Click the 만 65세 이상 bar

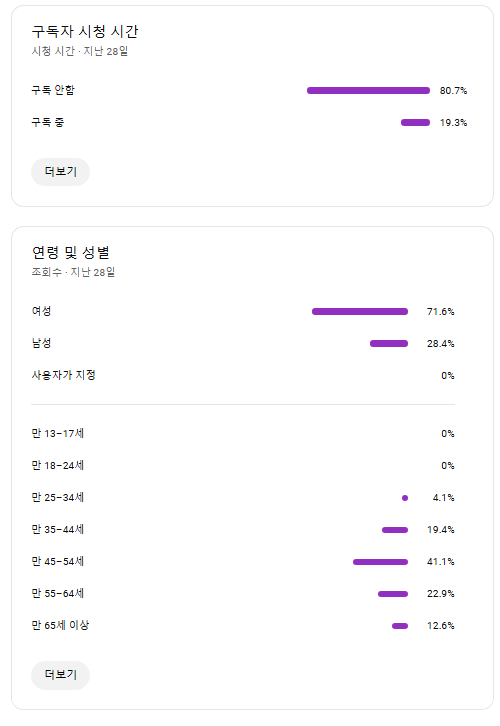(400, 626)
